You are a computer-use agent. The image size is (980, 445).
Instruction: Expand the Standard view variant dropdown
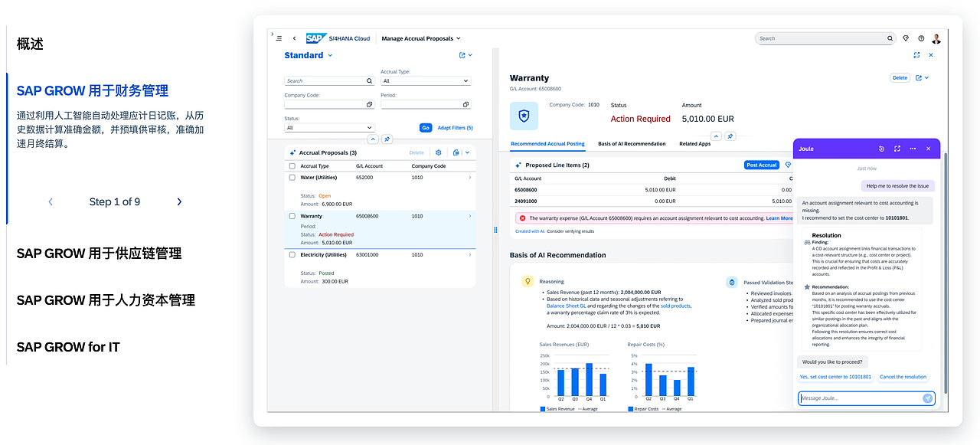330,55
